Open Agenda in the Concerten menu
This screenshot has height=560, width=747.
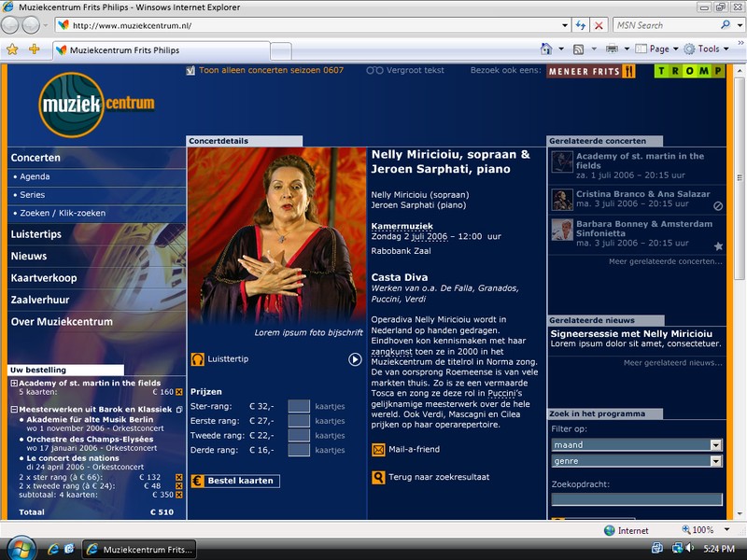pos(35,176)
